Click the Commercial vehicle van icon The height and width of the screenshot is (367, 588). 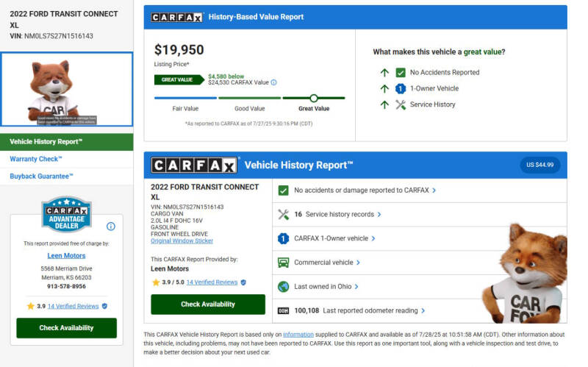coord(283,263)
